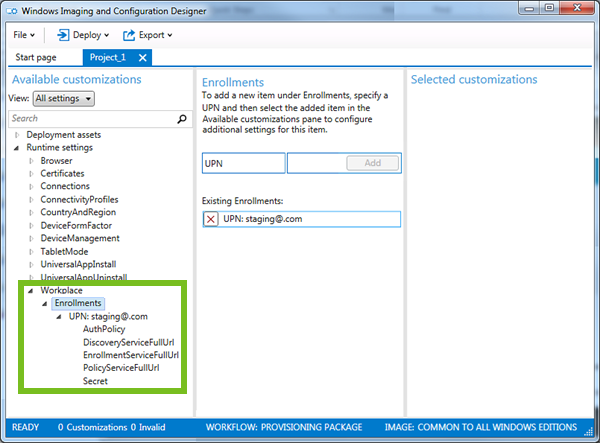The height and width of the screenshot is (443, 600).
Task: Close the Project_1 tab
Action: coord(143,58)
